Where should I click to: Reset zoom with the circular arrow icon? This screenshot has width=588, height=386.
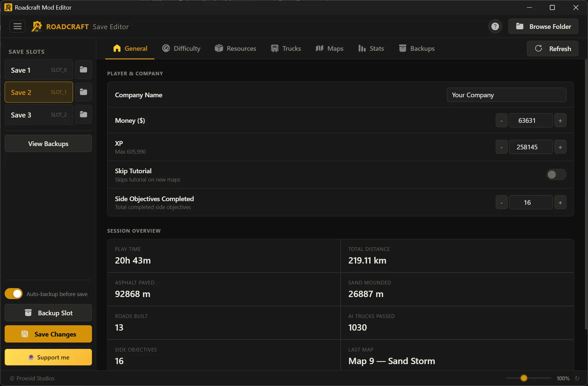click(577, 378)
